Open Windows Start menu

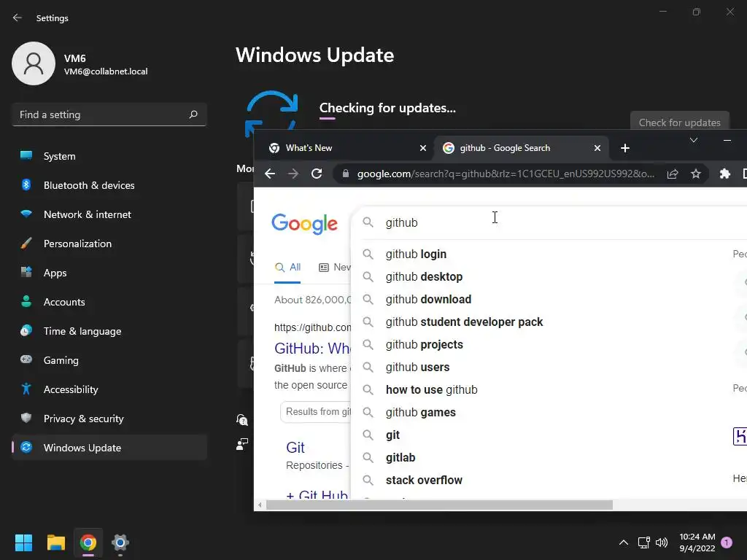(23, 542)
